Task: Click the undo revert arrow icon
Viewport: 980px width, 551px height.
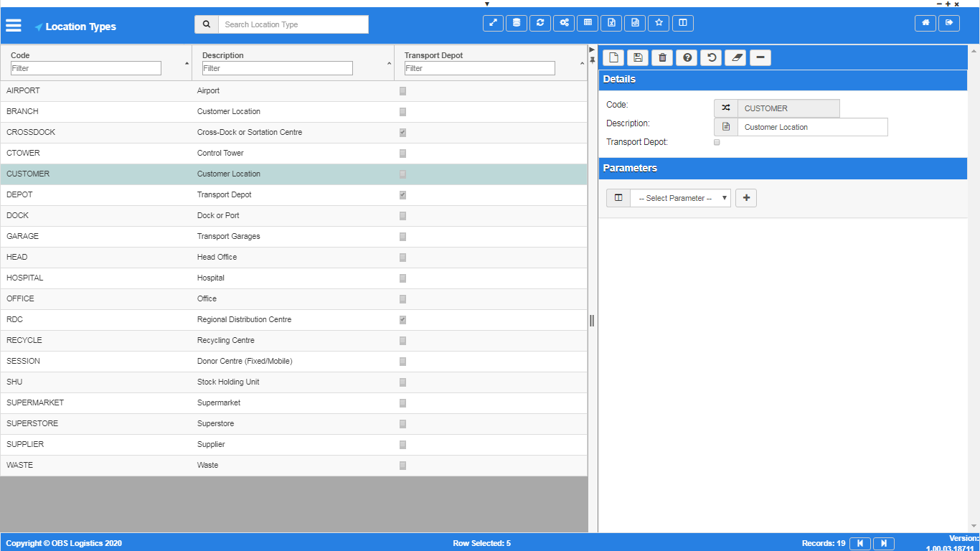Action: pyautogui.click(x=712, y=57)
